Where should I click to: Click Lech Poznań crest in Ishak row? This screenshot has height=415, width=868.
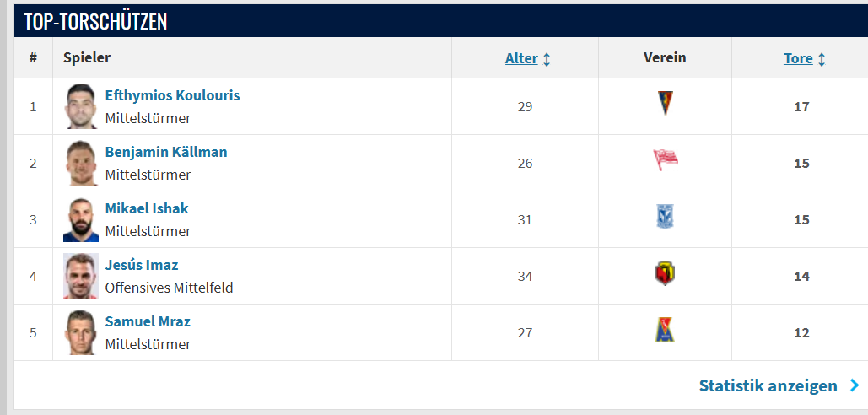(665, 217)
